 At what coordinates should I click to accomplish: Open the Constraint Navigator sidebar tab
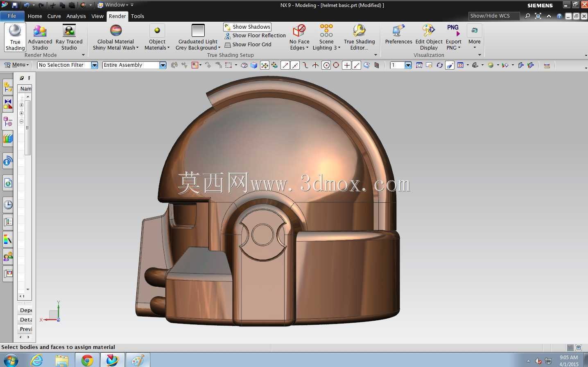point(8,104)
